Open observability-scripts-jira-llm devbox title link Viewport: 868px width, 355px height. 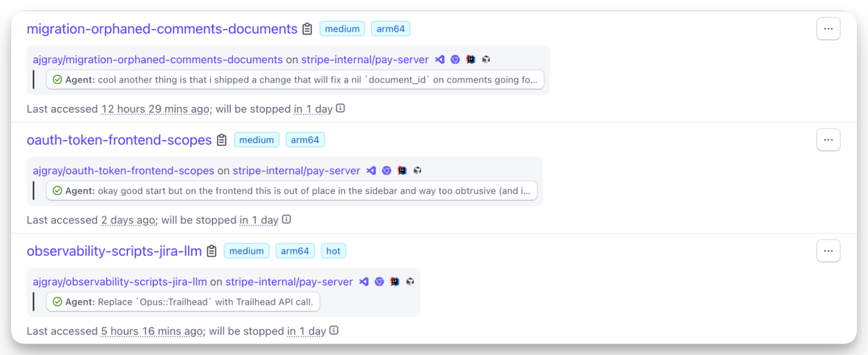114,251
